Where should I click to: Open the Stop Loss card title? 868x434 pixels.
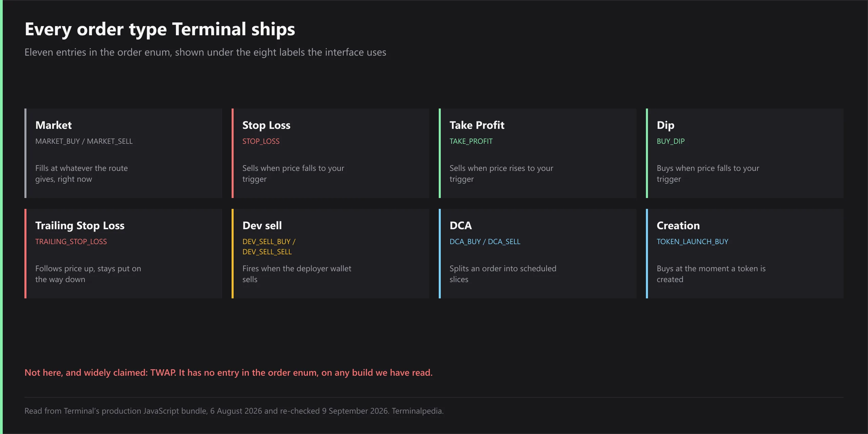click(x=266, y=125)
